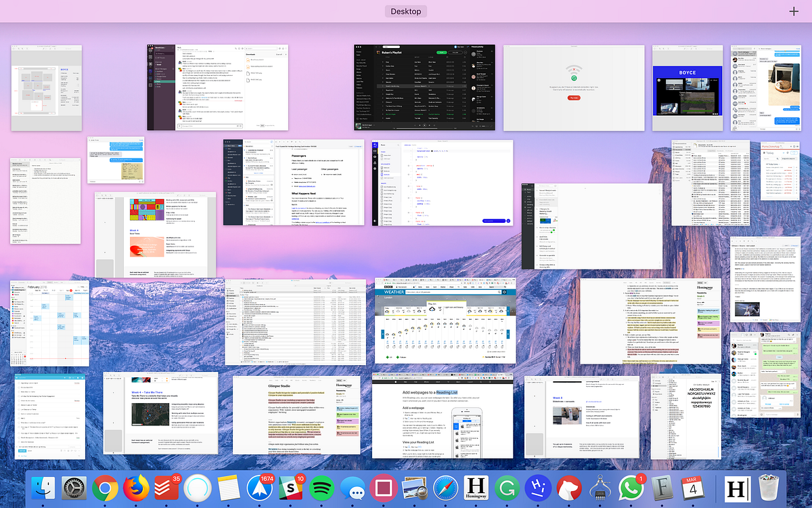The height and width of the screenshot is (508, 812).
Task: Select the blue BOYCE header window
Action: pos(688,88)
